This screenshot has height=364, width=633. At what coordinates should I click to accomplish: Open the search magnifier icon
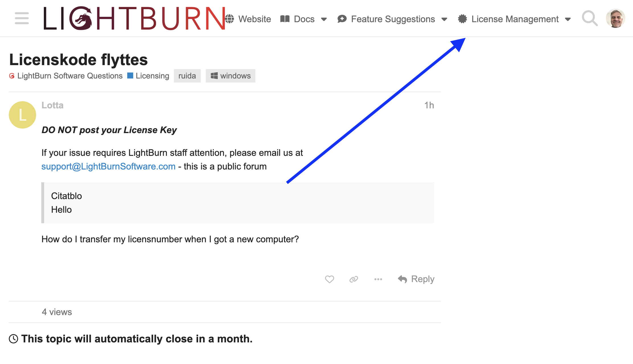(x=589, y=18)
